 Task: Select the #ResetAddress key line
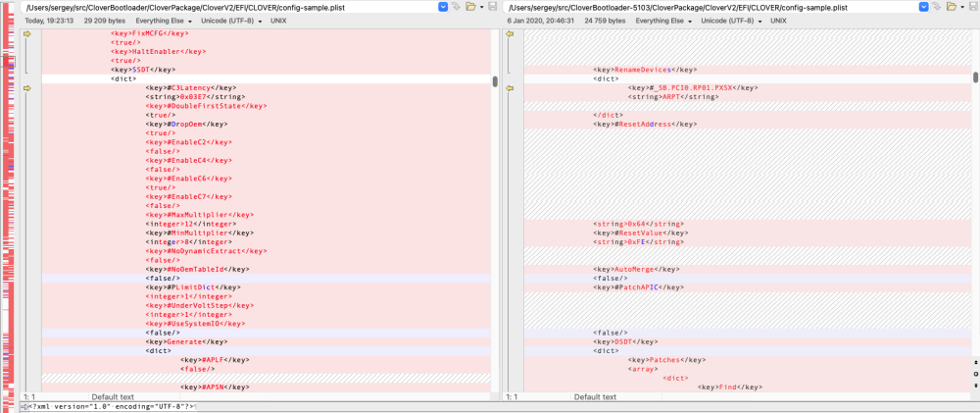[x=645, y=125]
